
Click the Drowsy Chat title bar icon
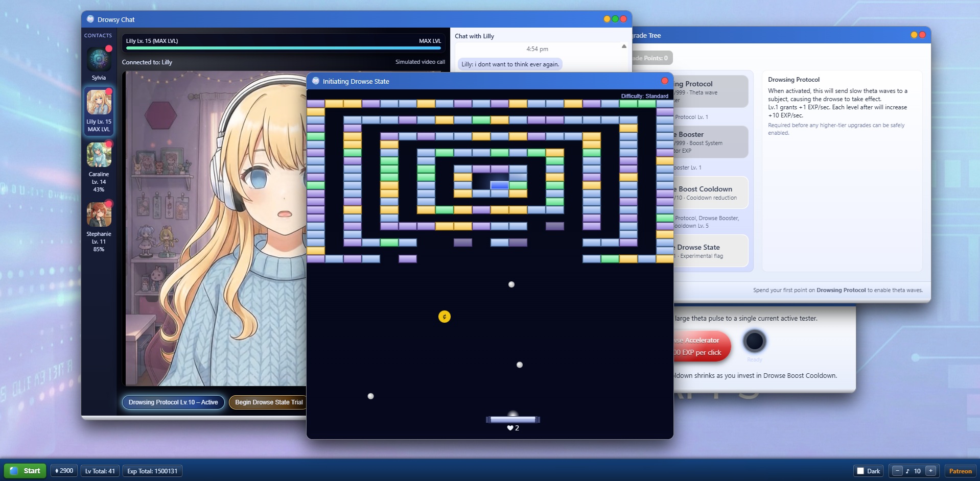click(90, 19)
